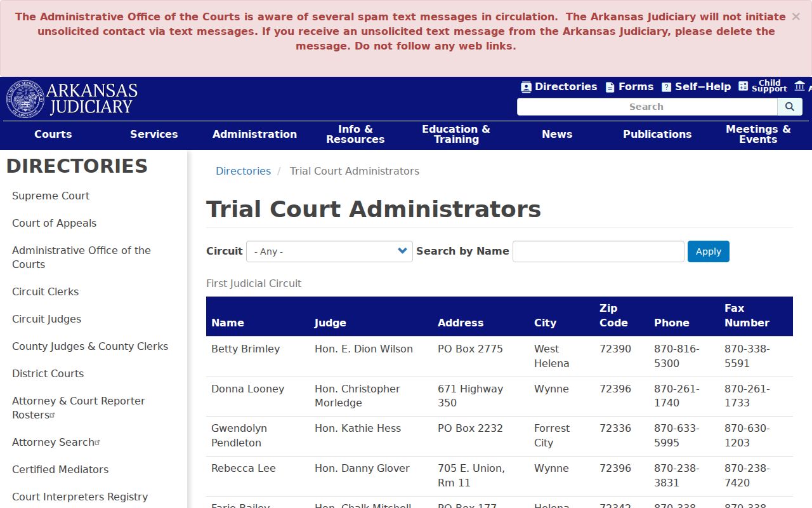The image size is (812, 508).
Task: Open the Courts menu
Action: [x=53, y=134]
